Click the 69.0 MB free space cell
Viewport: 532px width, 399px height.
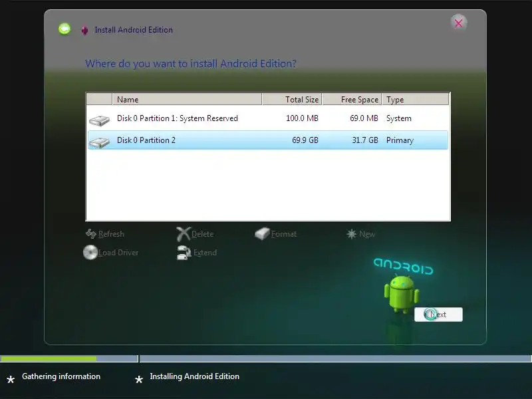[x=364, y=118]
